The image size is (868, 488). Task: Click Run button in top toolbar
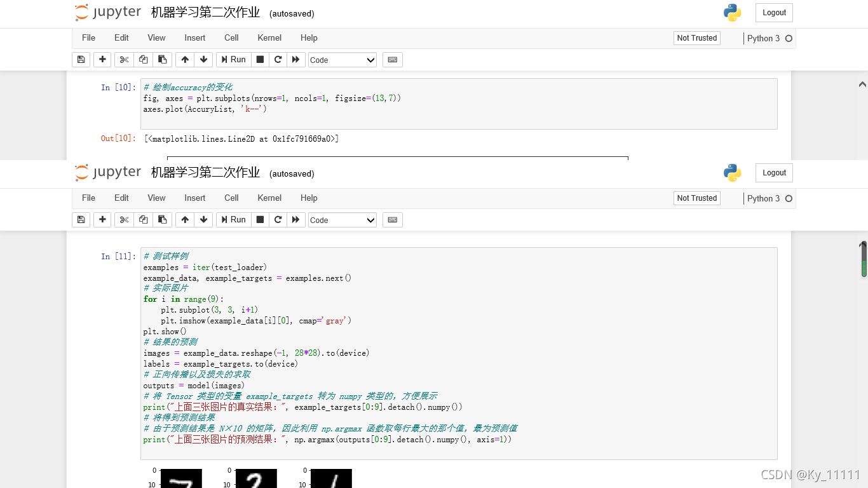233,60
